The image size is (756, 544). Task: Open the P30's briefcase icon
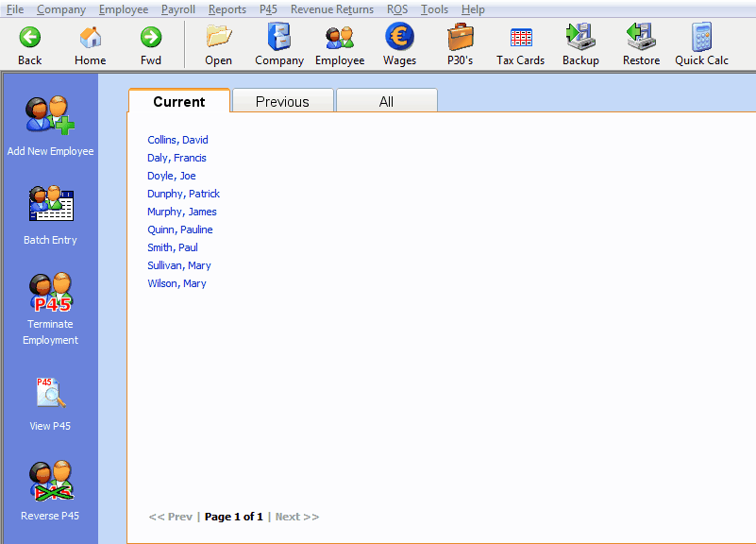click(461, 38)
